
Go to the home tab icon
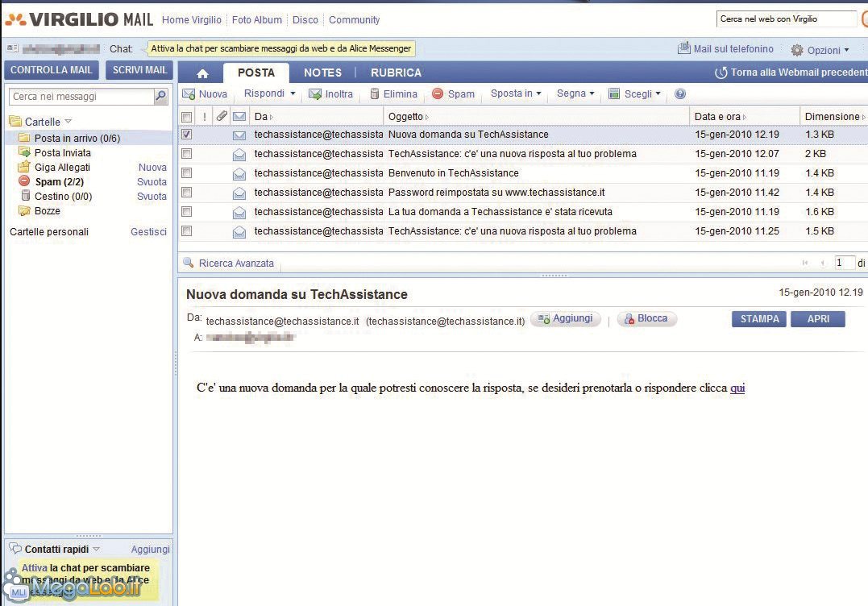pyautogui.click(x=202, y=73)
